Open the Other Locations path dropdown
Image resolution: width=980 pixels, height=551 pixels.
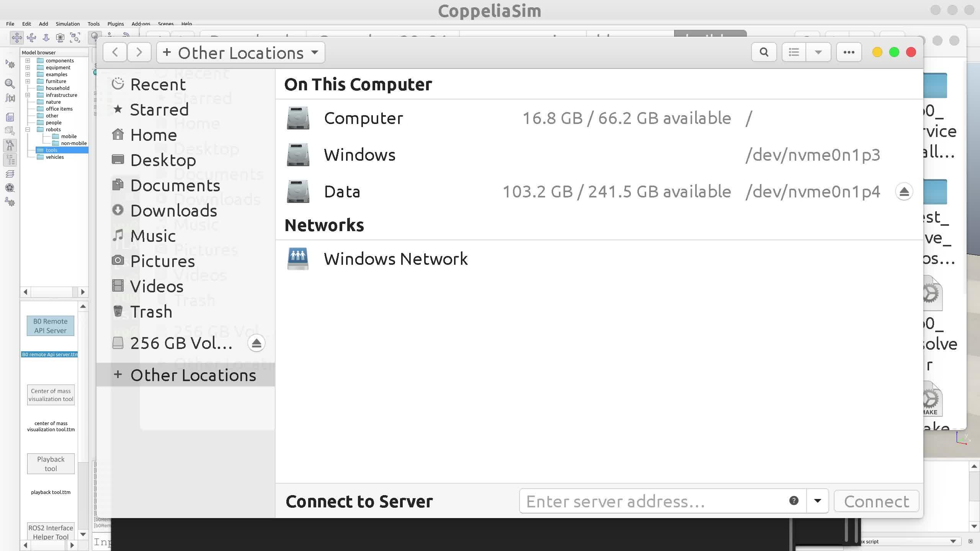tap(241, 52)
